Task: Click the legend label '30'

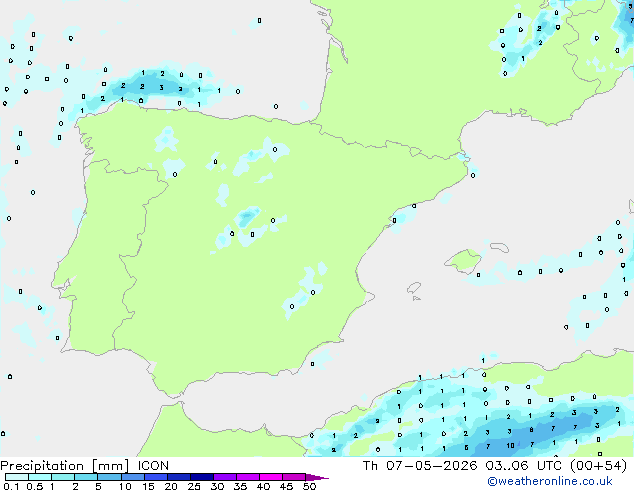Action: pyautogui.click(x=217, y=486)
